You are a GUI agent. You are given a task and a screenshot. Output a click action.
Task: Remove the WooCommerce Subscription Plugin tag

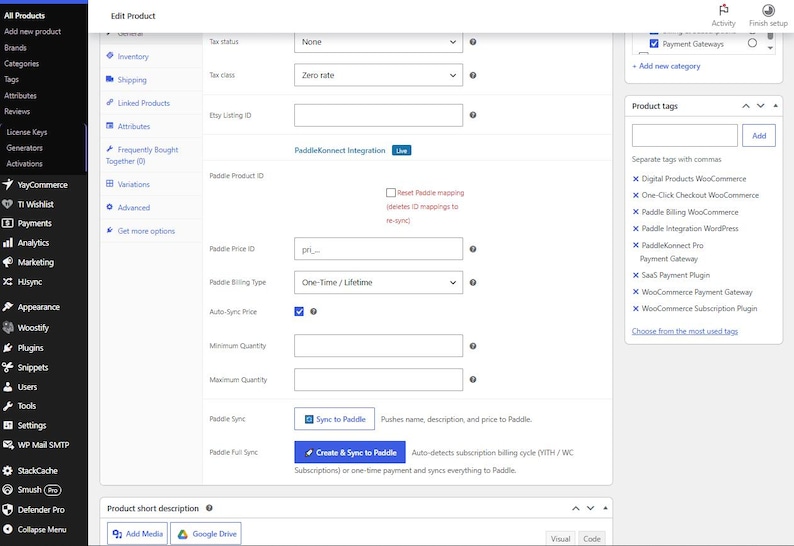[636, 308]
